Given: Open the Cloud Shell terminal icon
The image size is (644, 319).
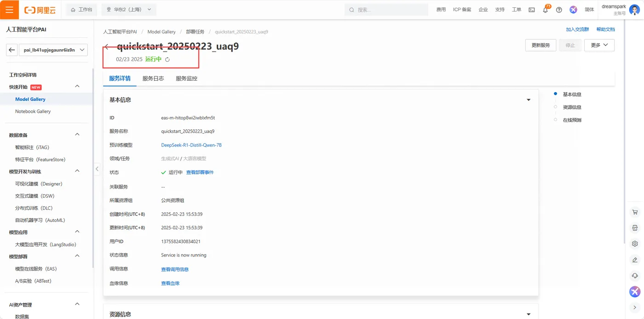Looking at the screenshot, I should click(532, 10).
